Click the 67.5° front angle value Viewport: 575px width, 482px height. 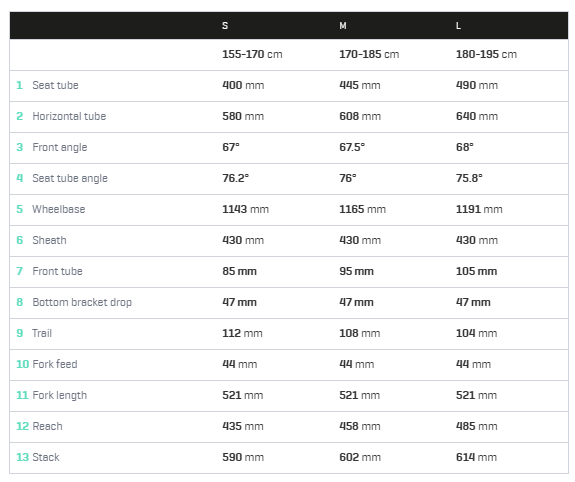click(352, 147)
